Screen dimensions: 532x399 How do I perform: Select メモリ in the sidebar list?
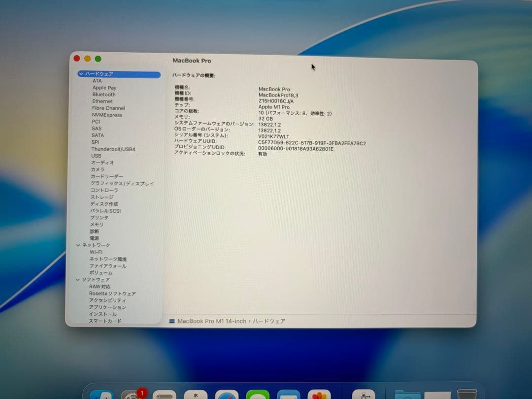97,225
